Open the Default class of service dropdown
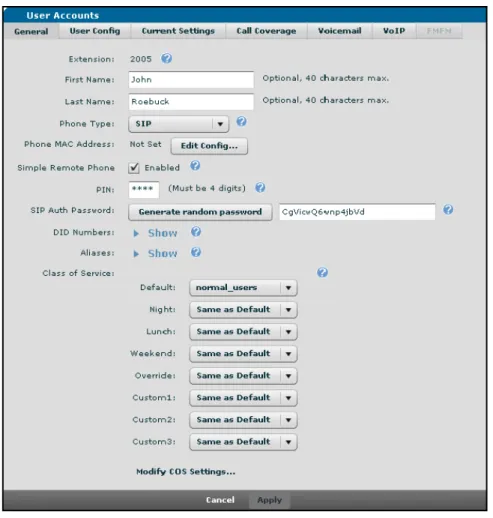Screen dimensions: 493x518 [243, 288]
